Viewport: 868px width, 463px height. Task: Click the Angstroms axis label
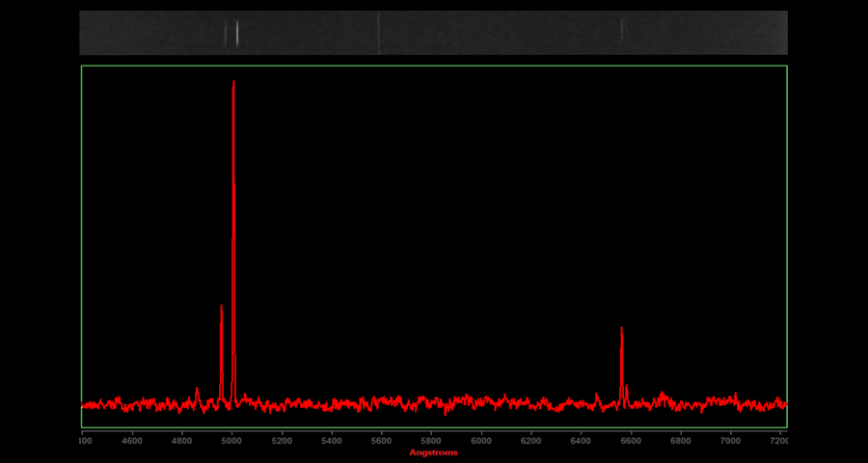tap(433, 452)
